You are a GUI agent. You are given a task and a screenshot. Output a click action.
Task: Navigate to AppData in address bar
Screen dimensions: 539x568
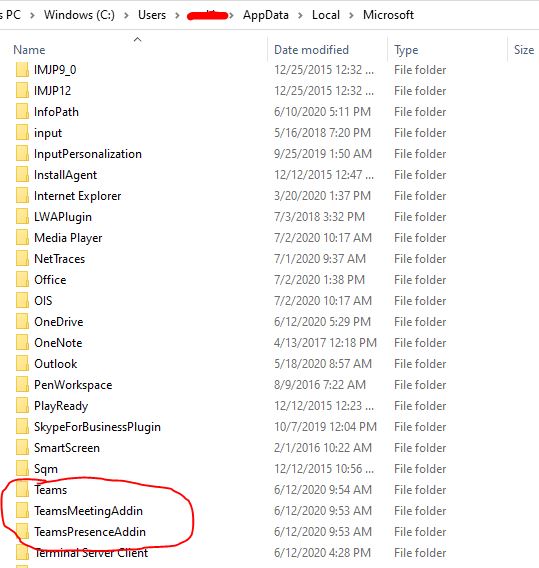coord(266,15)
